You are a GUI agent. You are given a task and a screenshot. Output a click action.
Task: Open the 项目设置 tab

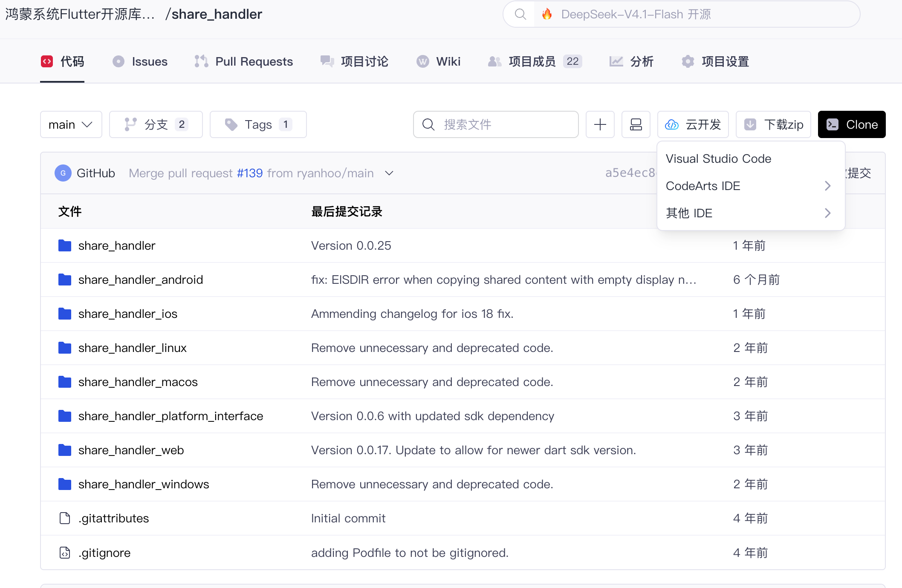[715, 61]
